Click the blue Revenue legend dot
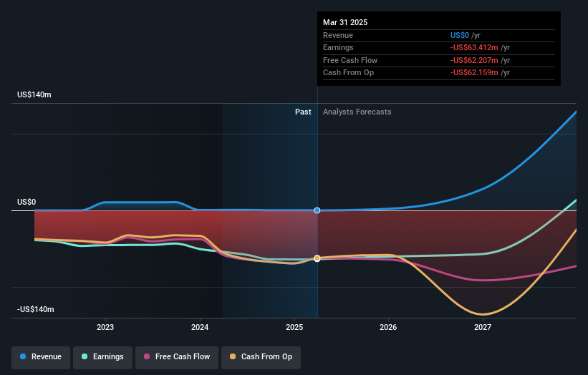588x375 pixels. coord(24,356)
